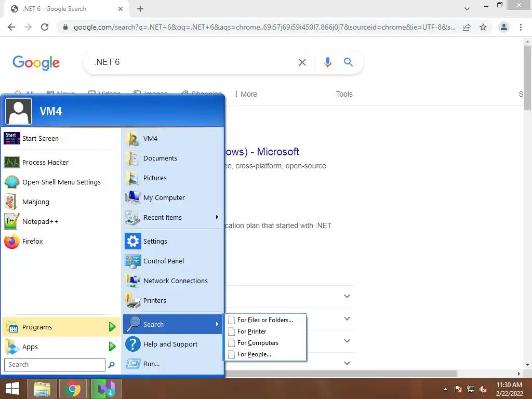Show hidden system tray icons

(x=445, y=389)
